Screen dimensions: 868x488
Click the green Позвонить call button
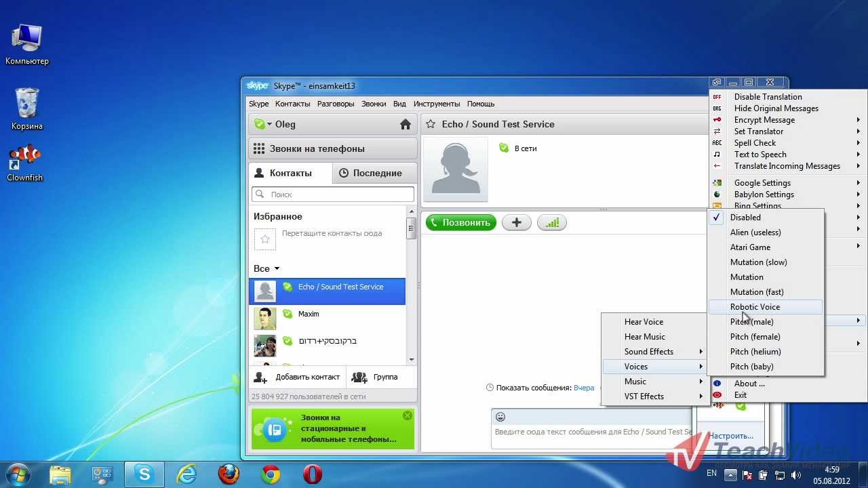[x=461, y=222]
